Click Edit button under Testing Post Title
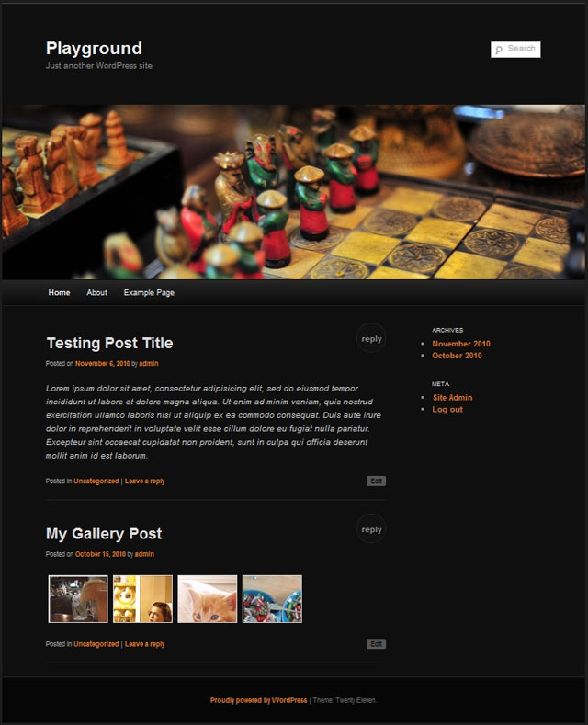This screenshot has width=588, height=725. (377, 481)
